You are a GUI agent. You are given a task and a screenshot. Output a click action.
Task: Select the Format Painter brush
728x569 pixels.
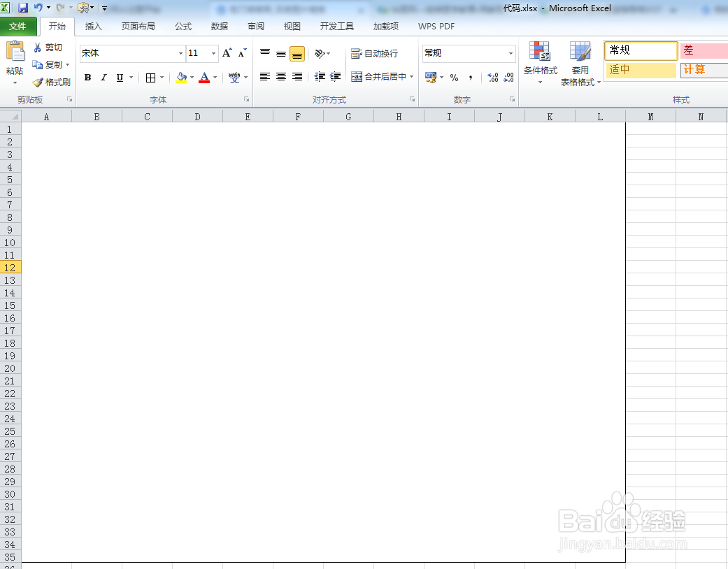[38, 82]
